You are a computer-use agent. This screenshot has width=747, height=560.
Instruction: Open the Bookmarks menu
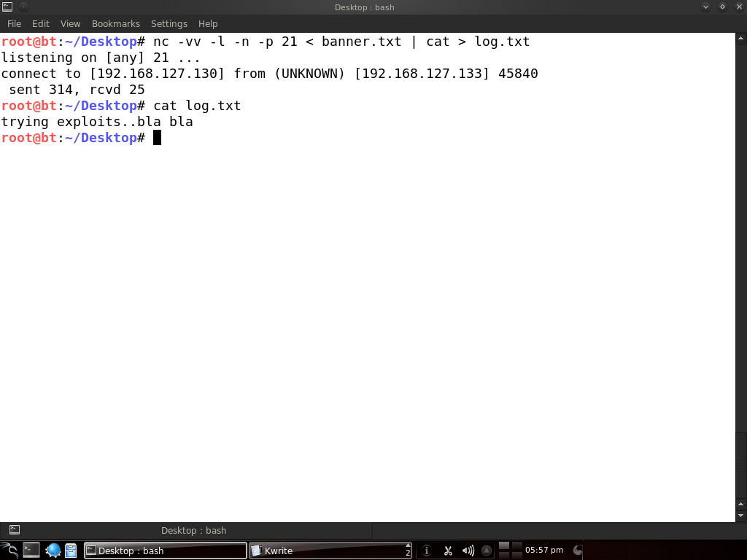tap(115, 23)
